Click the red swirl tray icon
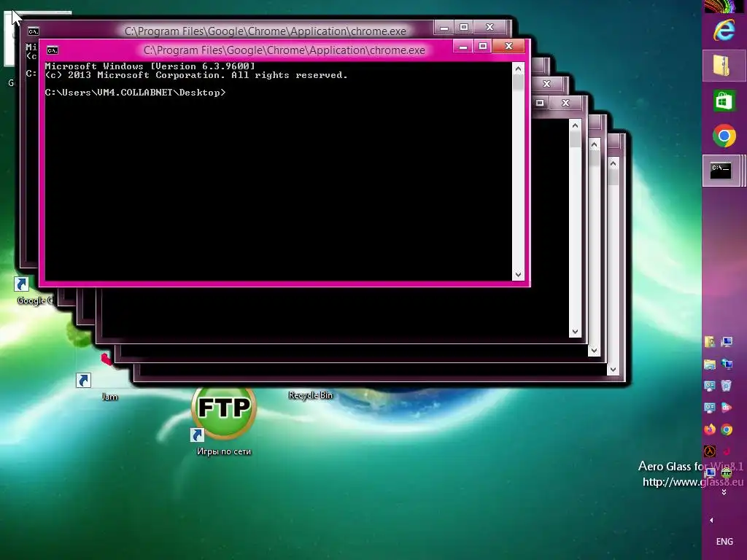 [727, 451]
